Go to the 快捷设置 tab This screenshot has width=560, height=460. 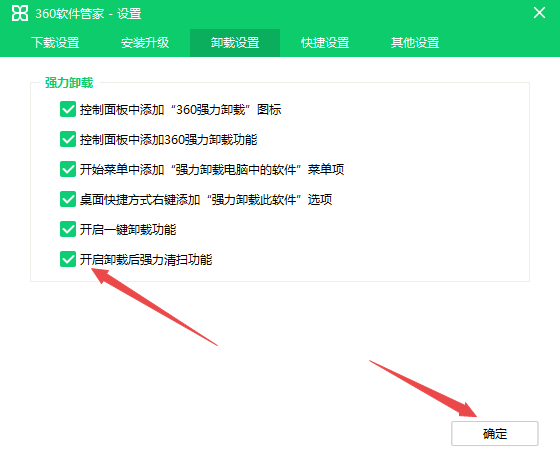coord(325,42)
